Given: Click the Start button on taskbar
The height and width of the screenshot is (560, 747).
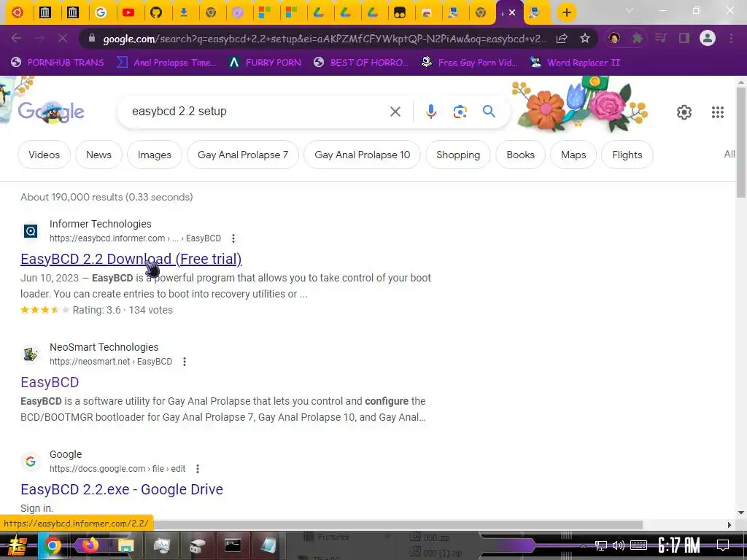Looking at the screenshot, I should coord(18,545).
